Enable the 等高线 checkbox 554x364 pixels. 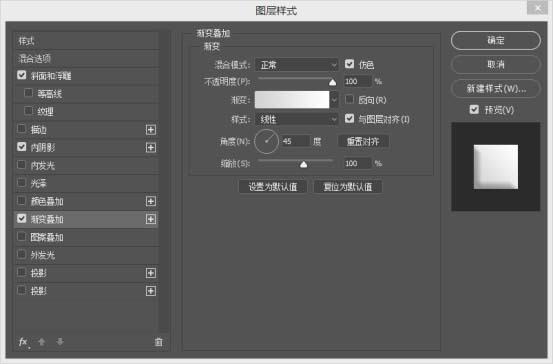point(29,93)
